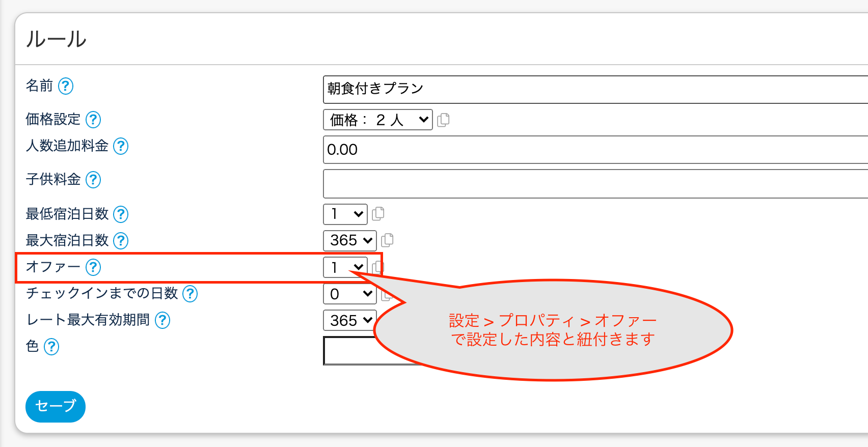Show help for チェックインまでの日数
868x447 pixels.
190,294
